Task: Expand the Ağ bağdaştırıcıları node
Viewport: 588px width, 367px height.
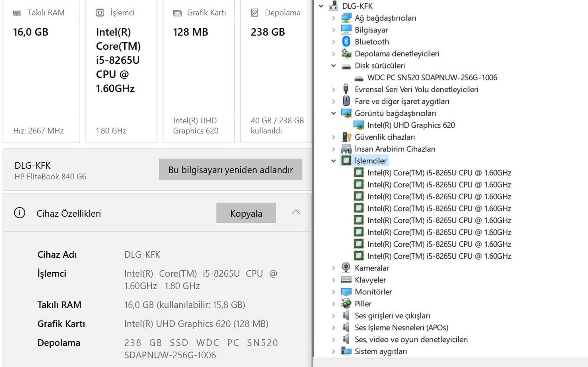Action: 333,18
